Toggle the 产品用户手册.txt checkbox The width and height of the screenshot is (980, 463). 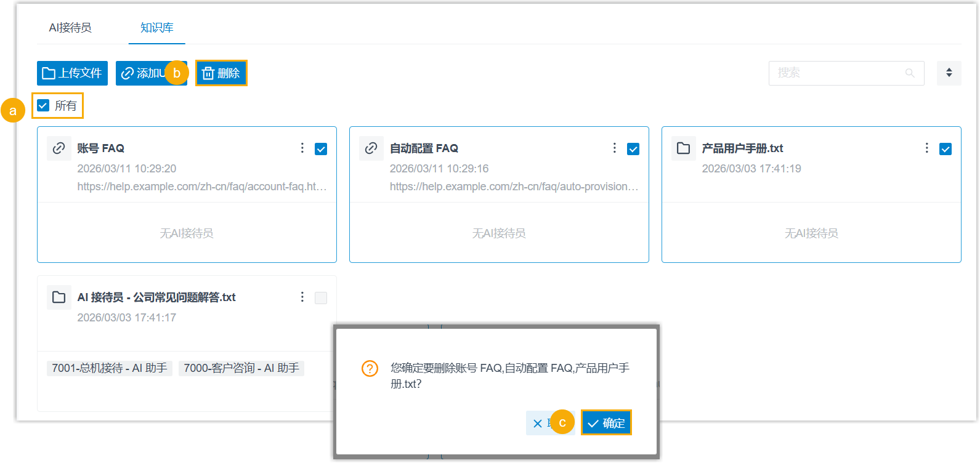(x=946, y=149)
